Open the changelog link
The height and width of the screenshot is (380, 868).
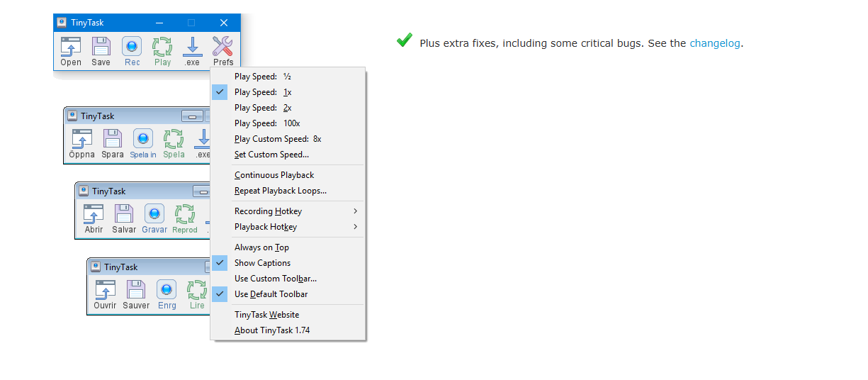point(715,43)
